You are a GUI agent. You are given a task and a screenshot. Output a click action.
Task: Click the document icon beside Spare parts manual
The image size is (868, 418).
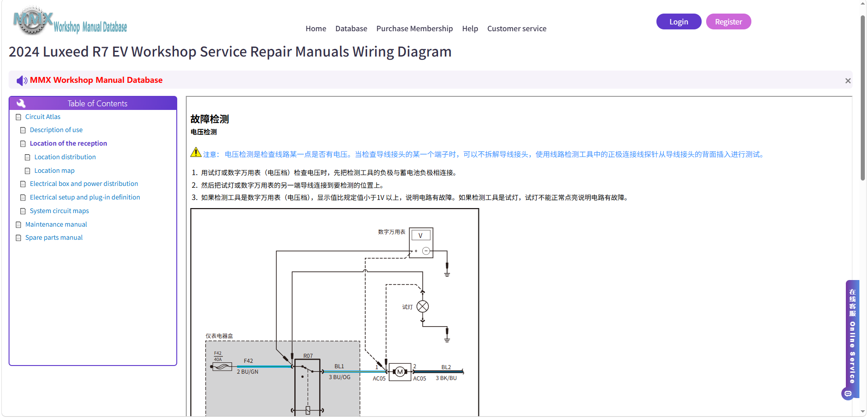(x=19, y=238)
